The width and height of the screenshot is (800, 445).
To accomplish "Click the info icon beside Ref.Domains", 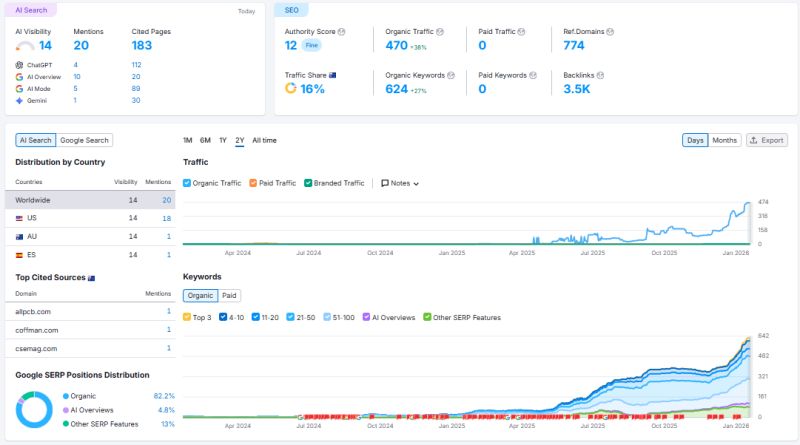I will click(x=611, y=32).
